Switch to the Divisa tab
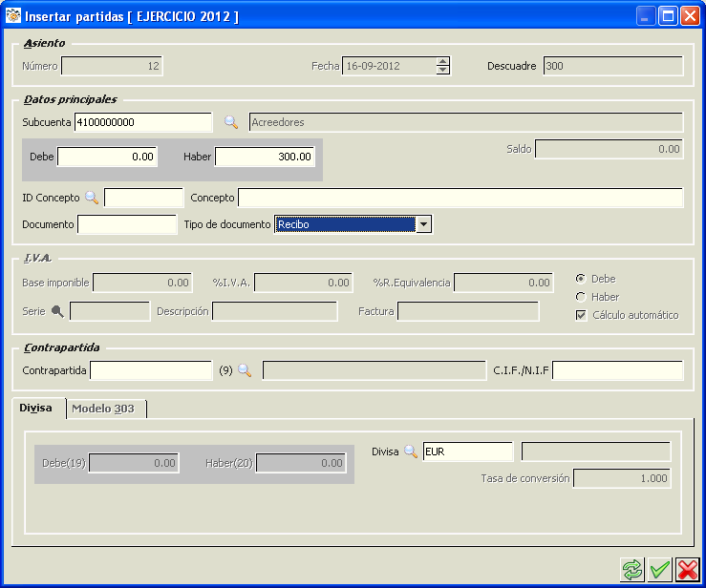Viewport: 706px width, 588px height. coord(35,408)
